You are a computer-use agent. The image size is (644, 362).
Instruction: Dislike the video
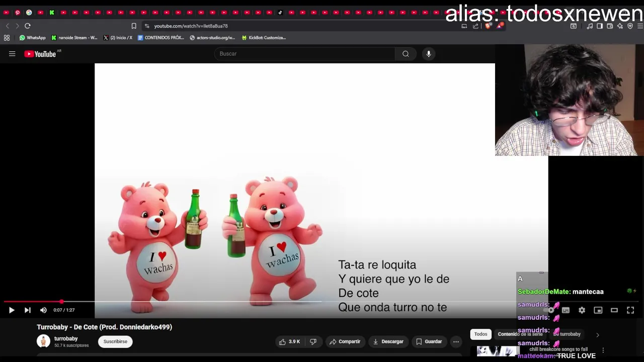(313, 342)
